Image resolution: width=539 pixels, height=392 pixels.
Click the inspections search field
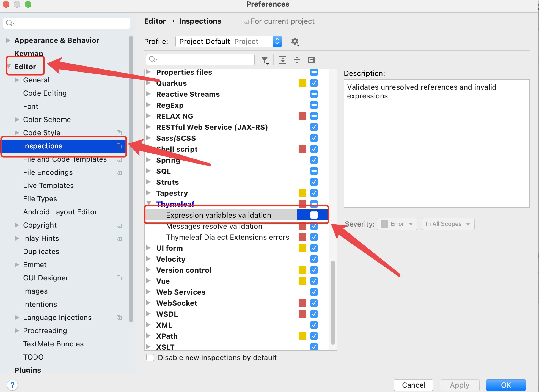(204, 60)
